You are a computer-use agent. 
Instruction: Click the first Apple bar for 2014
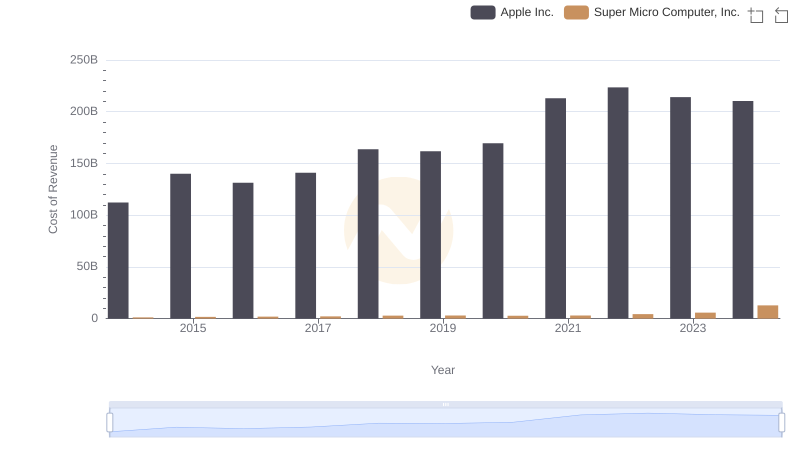click(x=118, y=261)
